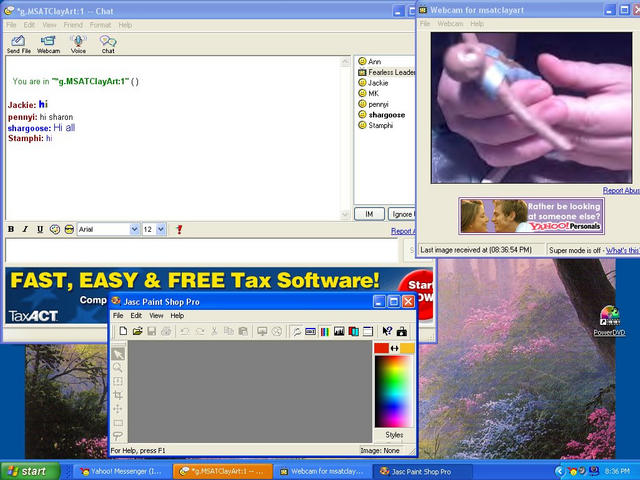Click the context help arrow question icon

pos(387,331)
